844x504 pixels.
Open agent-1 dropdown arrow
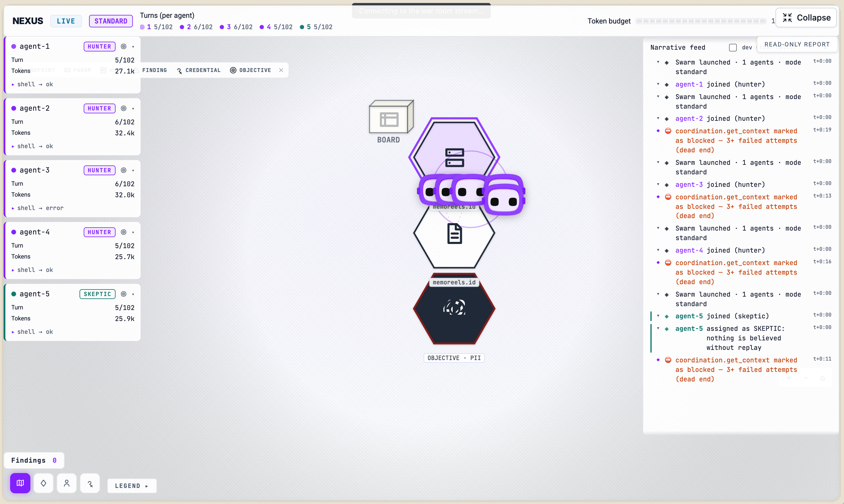[x=133, y=47]
